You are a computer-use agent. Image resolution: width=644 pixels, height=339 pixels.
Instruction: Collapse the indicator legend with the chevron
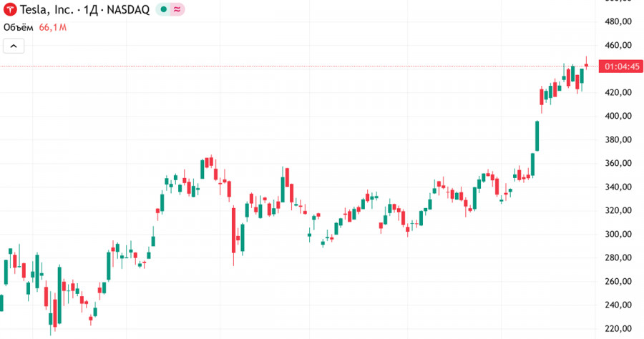(x=14, y=46)
